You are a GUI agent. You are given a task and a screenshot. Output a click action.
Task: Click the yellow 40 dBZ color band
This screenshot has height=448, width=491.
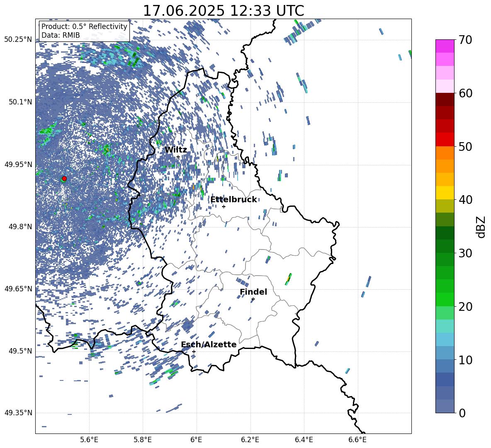click(445, 193)
